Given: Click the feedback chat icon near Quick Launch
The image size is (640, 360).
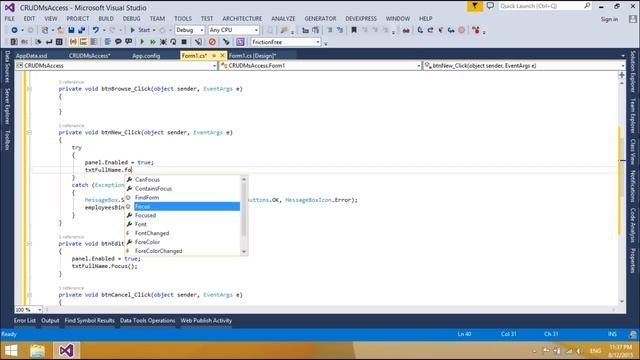Looking at the screenshot, I should point(490,6).
